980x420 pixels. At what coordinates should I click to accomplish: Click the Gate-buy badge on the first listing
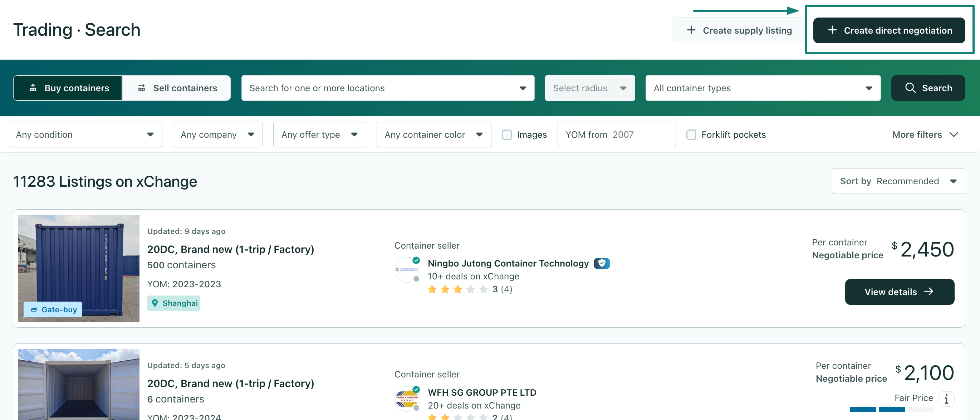point(53,309)
